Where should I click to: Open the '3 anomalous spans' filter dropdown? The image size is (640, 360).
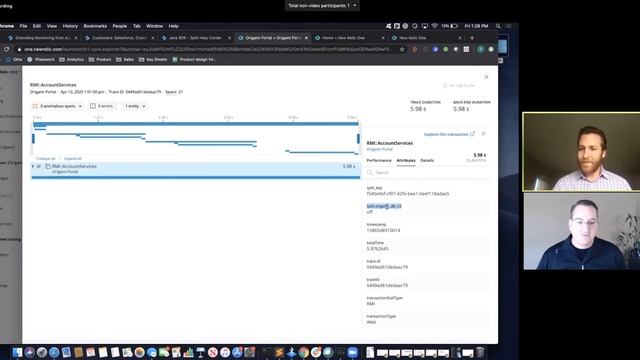(x=57, y=106)
